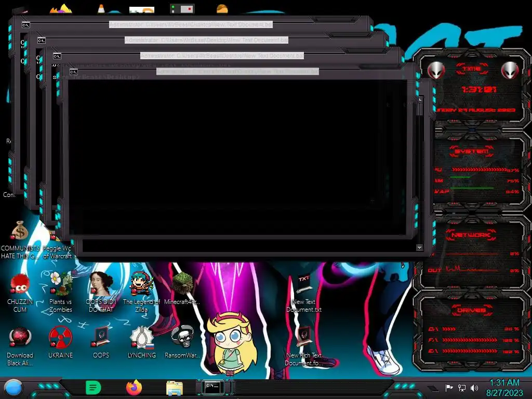Click the CPU usage bar at 97%
Image resolution: width=532 pixels, height=399 pixels.
point(479,169)
